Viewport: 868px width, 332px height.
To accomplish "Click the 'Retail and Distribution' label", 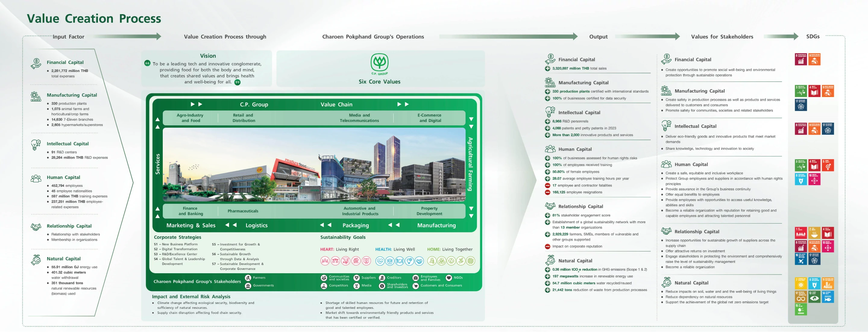I will pos(244,118).
